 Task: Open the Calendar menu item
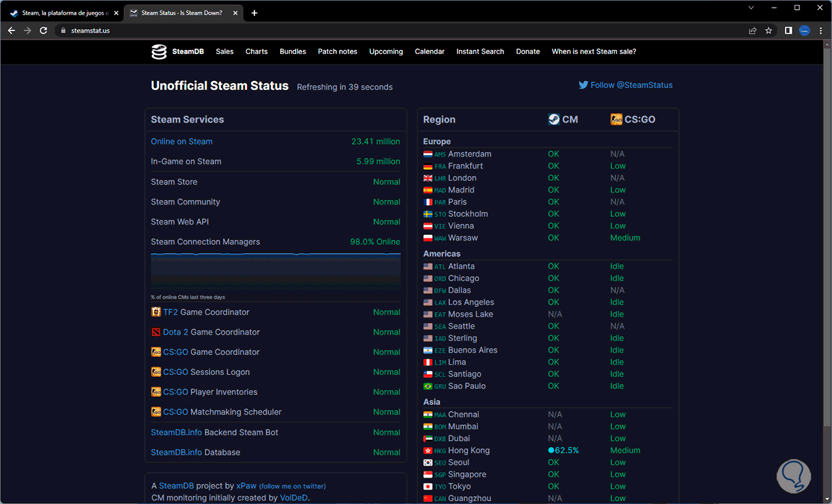point(430,51)
